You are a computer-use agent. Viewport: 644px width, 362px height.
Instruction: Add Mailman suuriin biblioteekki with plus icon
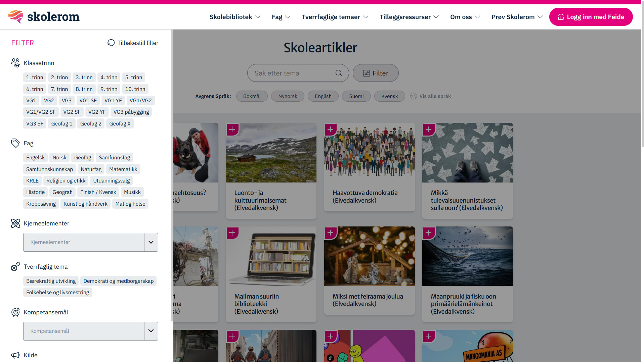(x=232, y=232)
